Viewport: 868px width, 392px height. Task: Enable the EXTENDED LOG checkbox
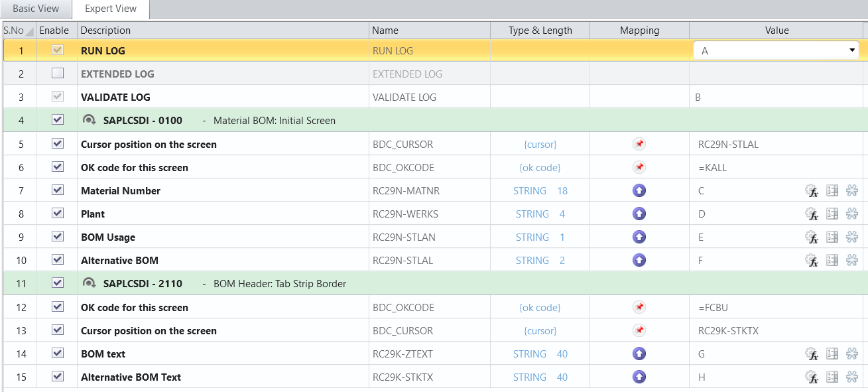click(58, 74)
